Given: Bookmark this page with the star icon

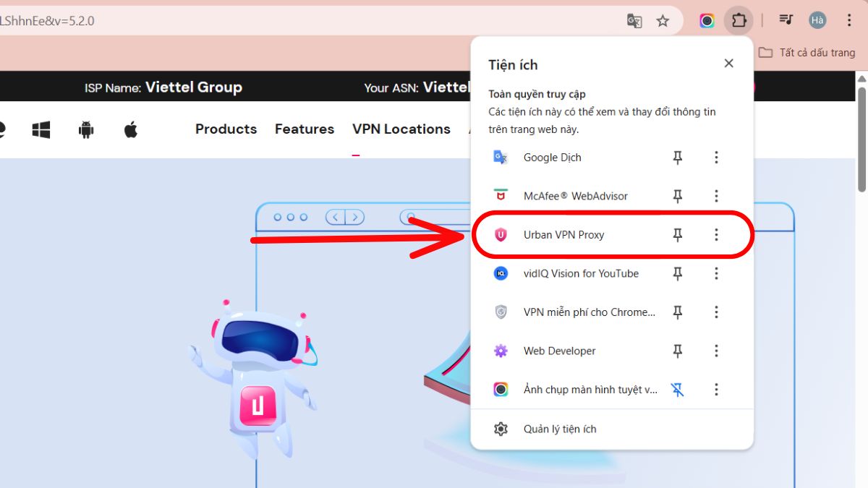Looking at the screenshot, I should pyautogui.click(x=663, y=21).
